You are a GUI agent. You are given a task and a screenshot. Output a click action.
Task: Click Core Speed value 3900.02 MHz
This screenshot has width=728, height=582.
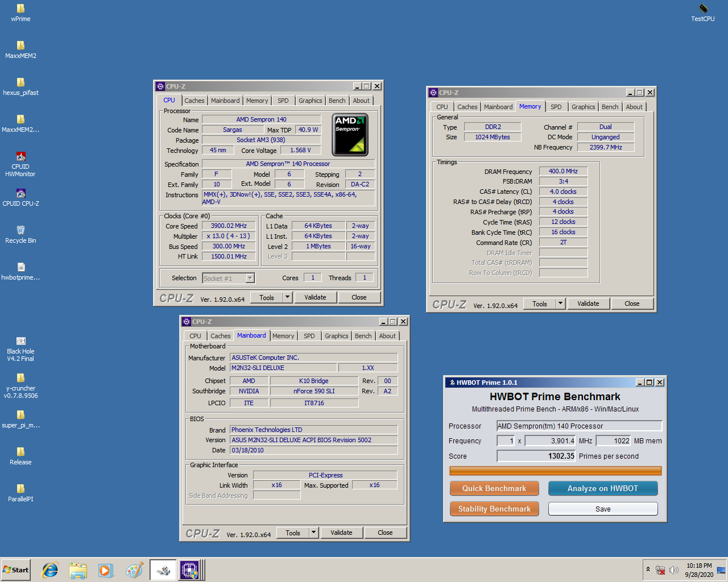(x=229, y=226)
